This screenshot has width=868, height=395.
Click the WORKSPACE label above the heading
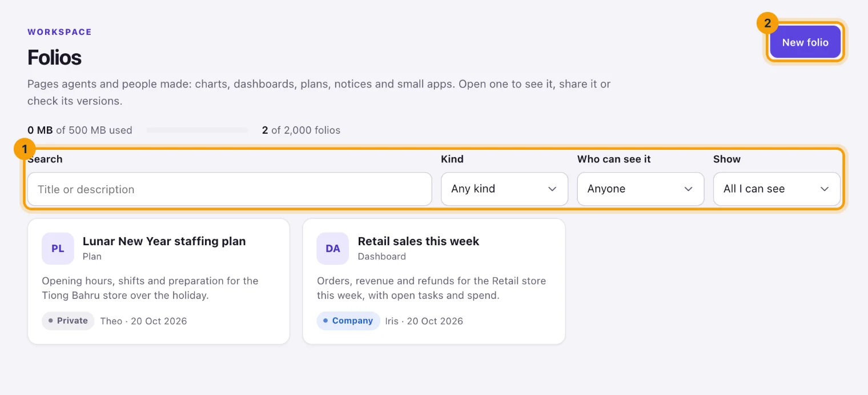click(x=59, y=32)
